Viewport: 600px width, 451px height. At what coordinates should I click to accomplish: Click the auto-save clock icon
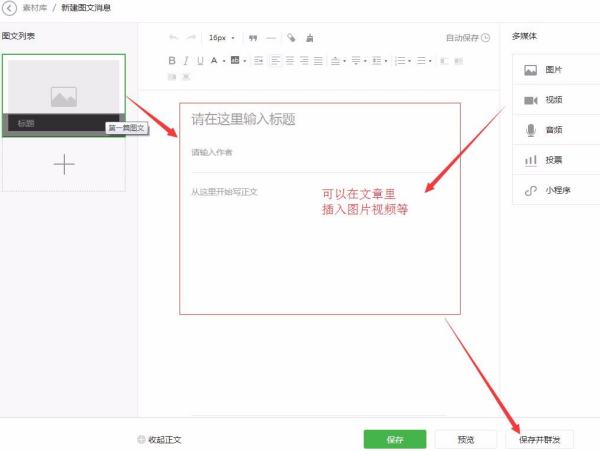(486, 37)
